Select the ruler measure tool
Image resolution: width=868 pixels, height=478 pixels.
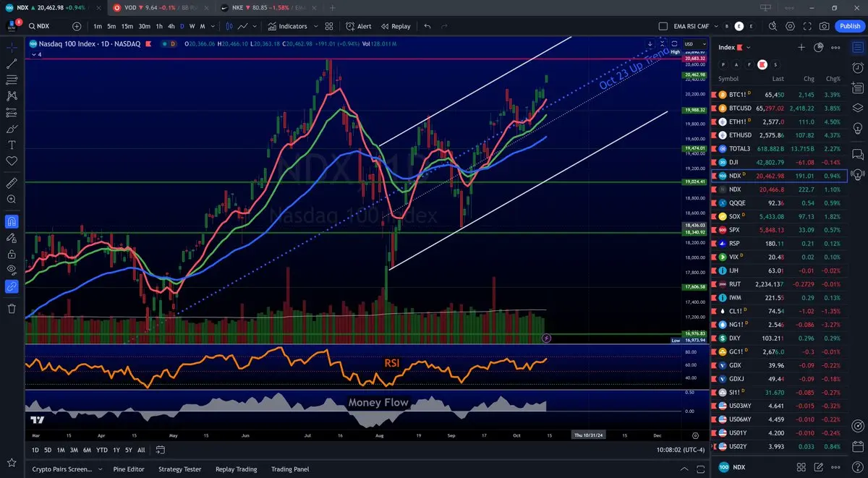[x=12, y=182]
